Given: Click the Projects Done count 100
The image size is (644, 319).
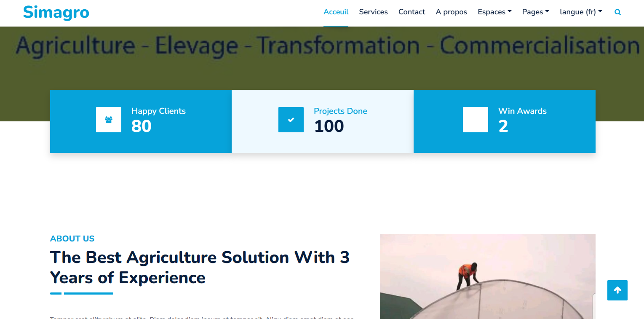Looking at the screenshot, I should point(329,126).
